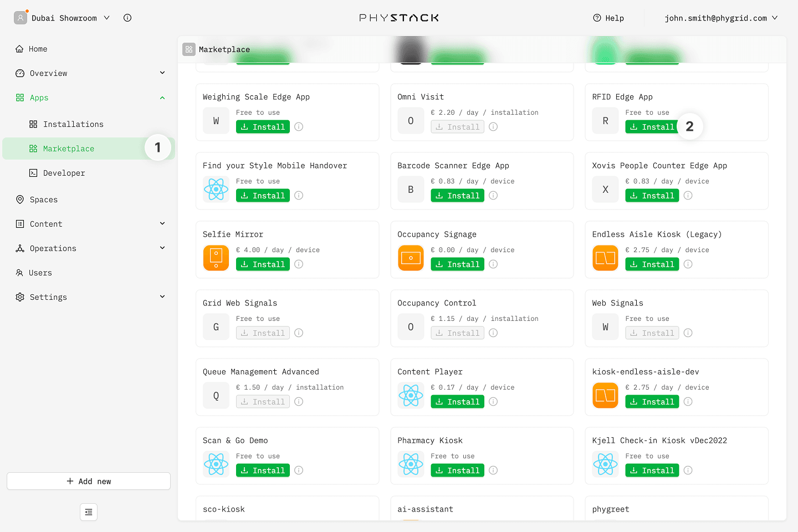This screenshot has width=798, height=532.
Task: Show info for Content Player app
Action: pos(493,402)
